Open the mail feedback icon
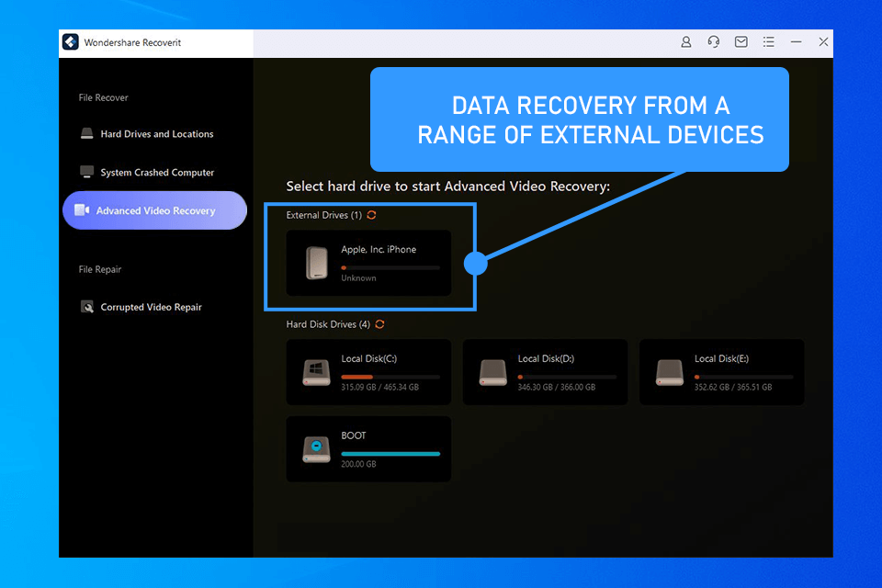The image size is (882, 588). 741,42
